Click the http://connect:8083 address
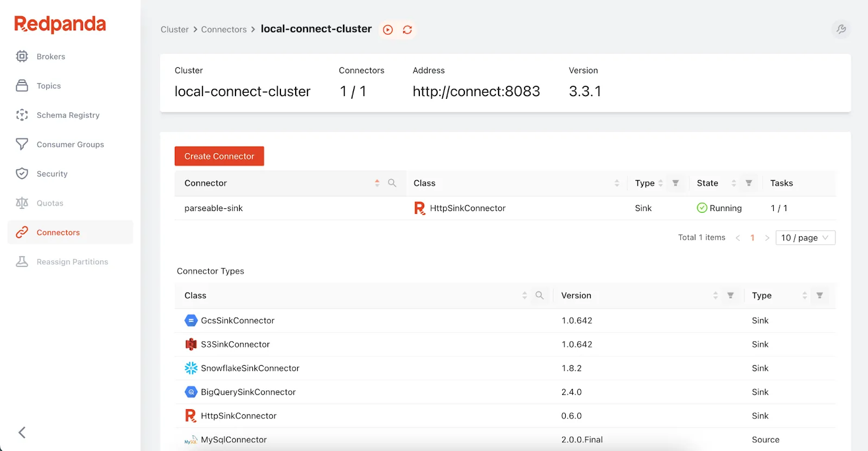Viewport: 868px width, 451px height. click(476, 91)
